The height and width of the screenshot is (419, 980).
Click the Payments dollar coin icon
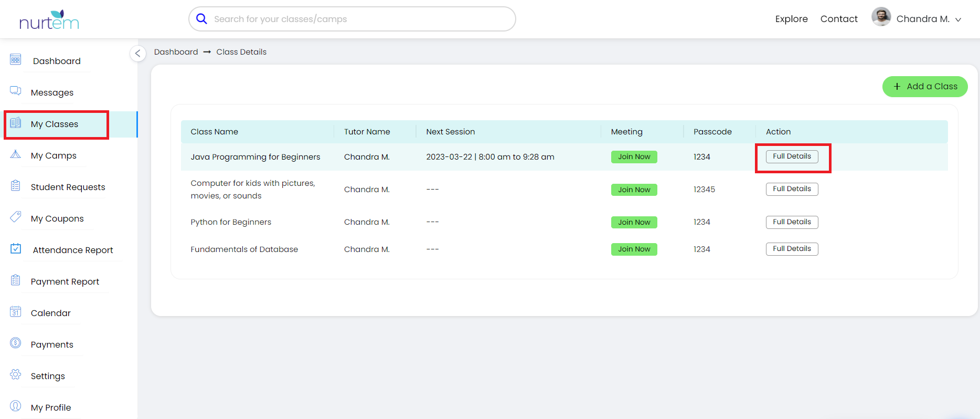pos(16,343)
